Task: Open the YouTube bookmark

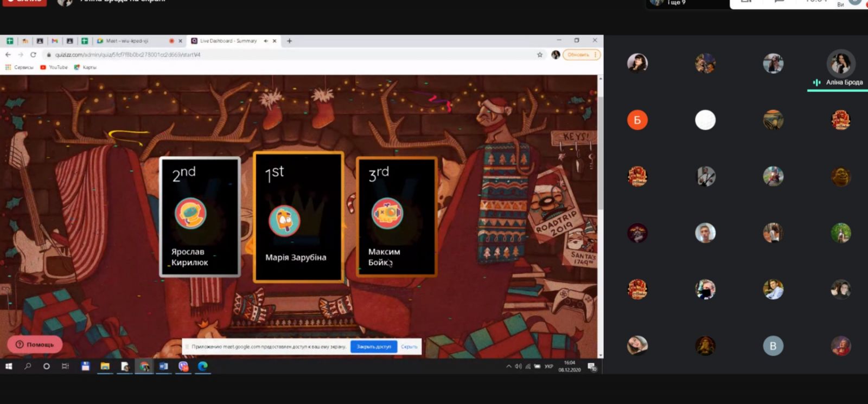Action: [54, 67]
